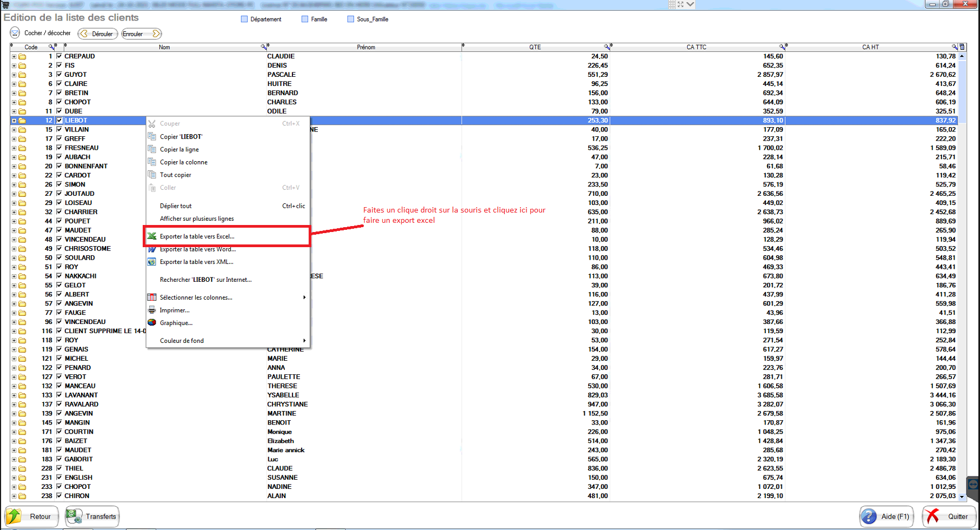Screen dimensions: 980x530
Task: Select Tout copier in the context menu
Action: click(x=176, y=175)
